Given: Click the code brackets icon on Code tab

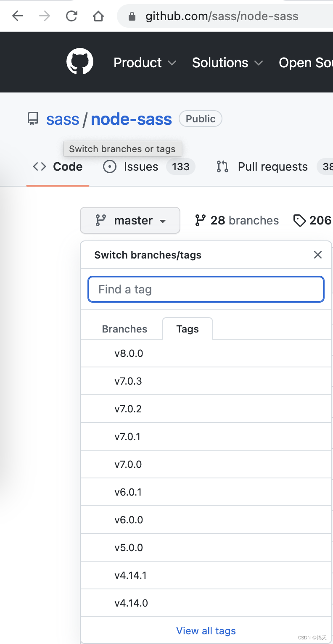Looking at the screenshot, I should click(39, 166).
